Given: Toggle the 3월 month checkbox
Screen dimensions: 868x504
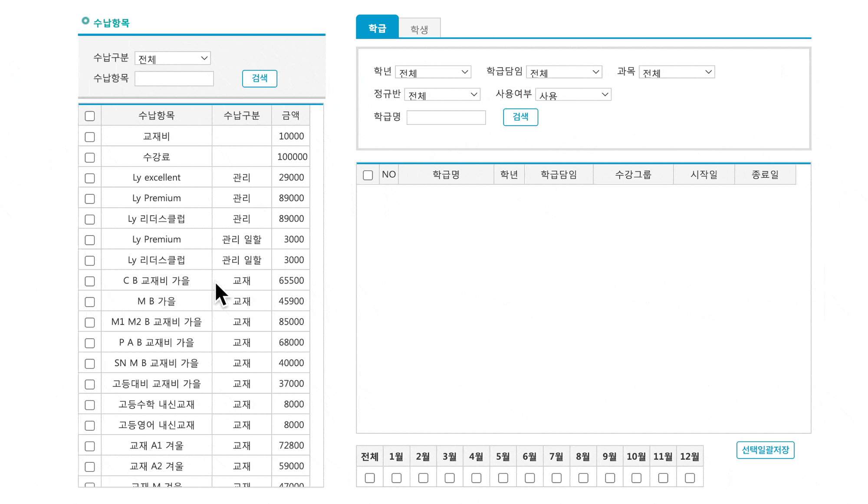Looking at the screenshot, I should (450, 478).
